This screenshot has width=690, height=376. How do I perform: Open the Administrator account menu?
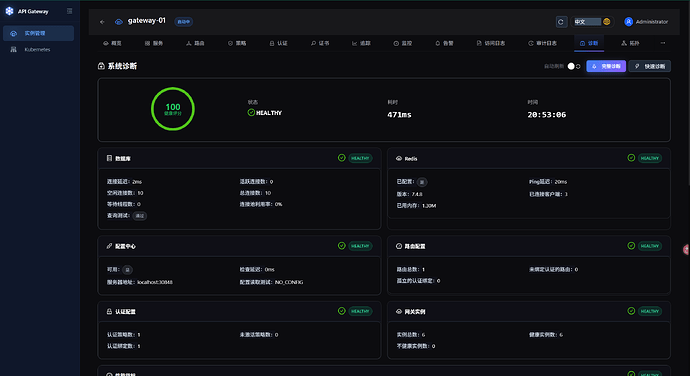(646, 22)
